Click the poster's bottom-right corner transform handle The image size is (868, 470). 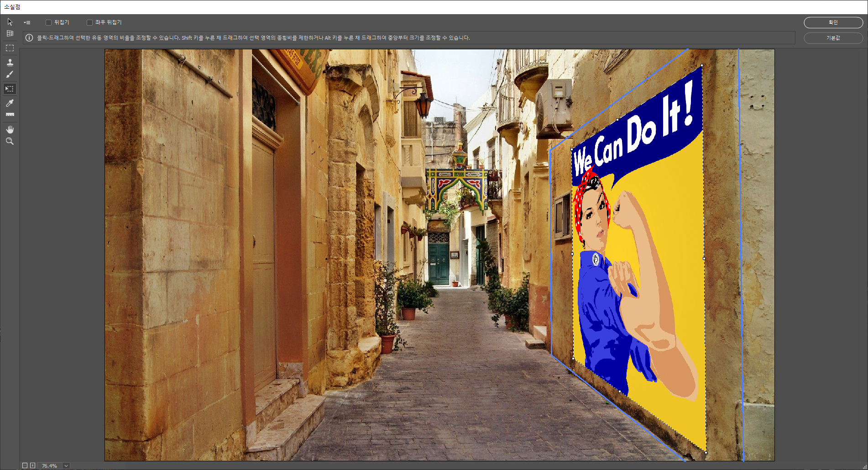[x=706, y=453]
